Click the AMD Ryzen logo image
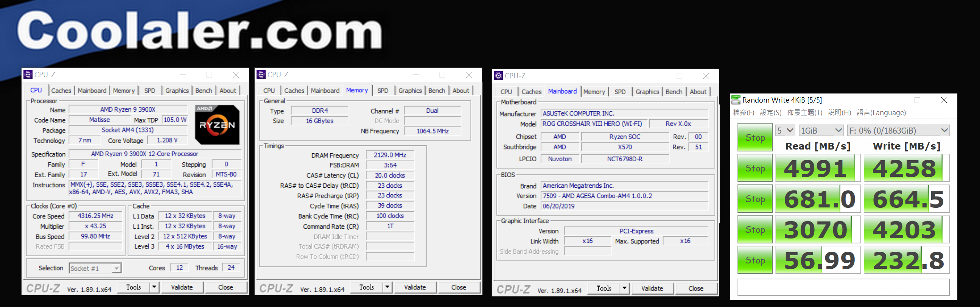Viewport: 980px width, 307px height. pos(217,125)
